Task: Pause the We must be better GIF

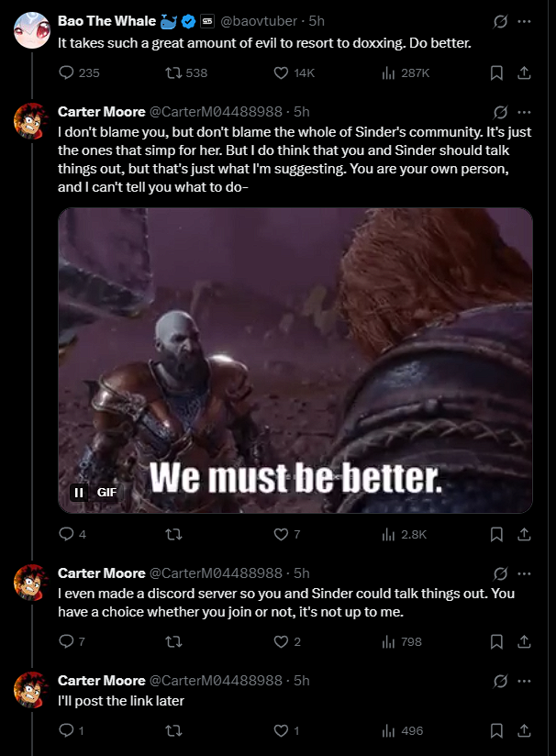Action: [x=79, y=493]
